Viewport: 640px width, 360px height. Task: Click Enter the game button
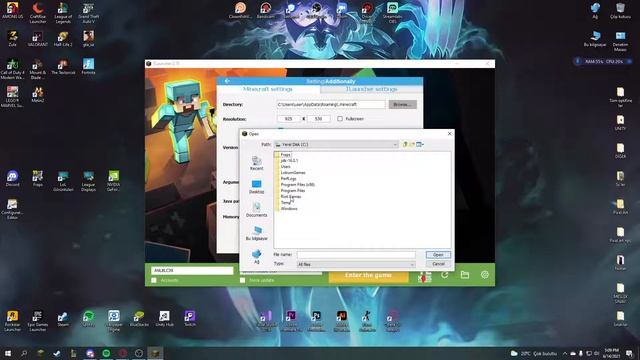click(x=369, y=275)
